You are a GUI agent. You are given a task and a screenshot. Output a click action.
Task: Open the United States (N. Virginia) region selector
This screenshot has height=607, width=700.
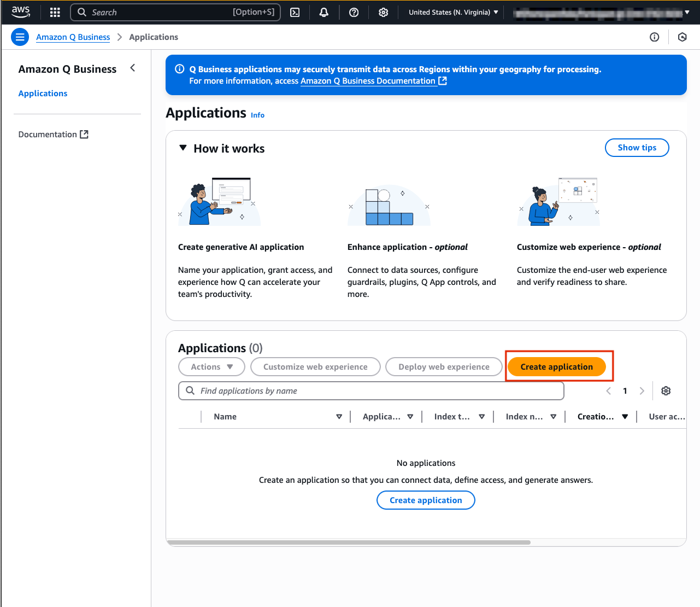coord(453,12)
